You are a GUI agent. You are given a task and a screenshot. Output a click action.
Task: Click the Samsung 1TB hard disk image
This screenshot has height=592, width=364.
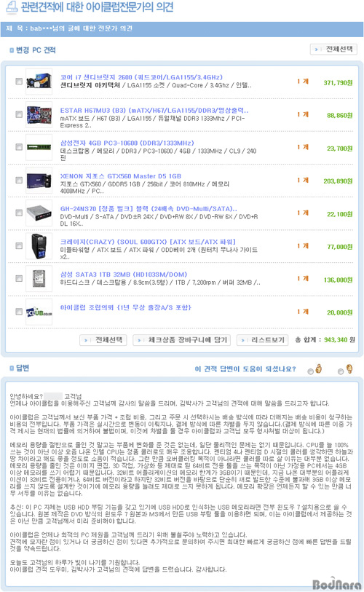pyautogui.click(x=39, y=279)
